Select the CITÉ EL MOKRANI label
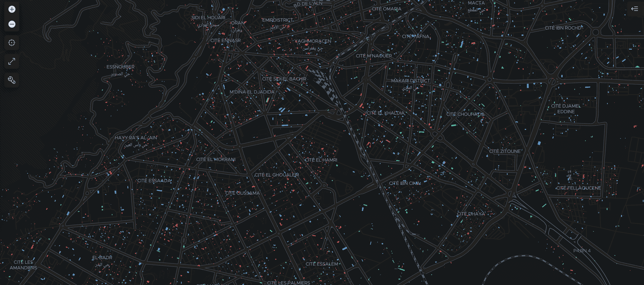The width and height of the screenshot is (644, 285). coord(216,160)
